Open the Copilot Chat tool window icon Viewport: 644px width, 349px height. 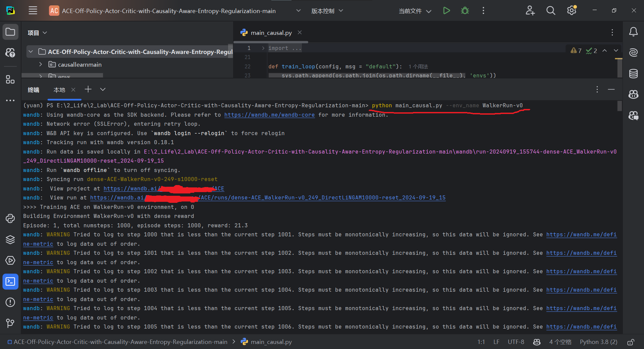pos(633,116)
